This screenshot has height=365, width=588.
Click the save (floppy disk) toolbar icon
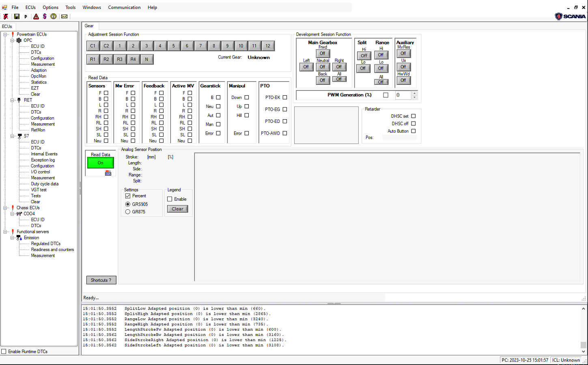point(17,16)
